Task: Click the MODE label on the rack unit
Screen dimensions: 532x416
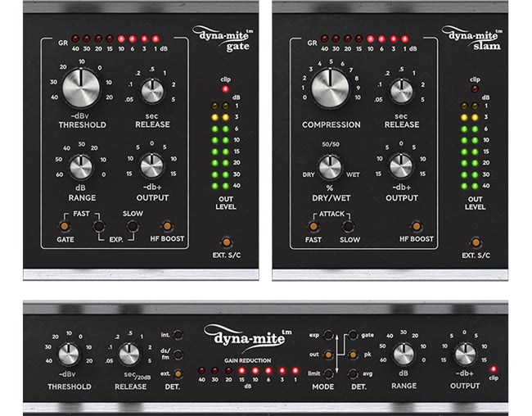Action: click(x=323, y=387)
